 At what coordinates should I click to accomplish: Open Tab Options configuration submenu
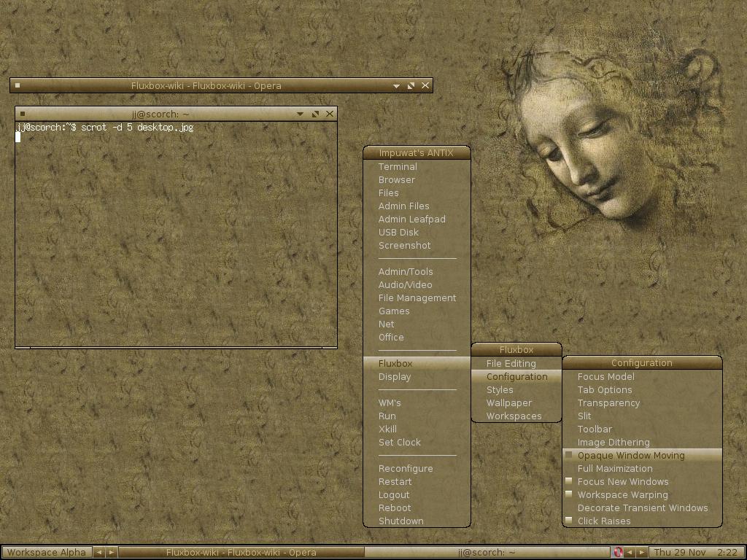pyautogui.click(x=642, y=389)
